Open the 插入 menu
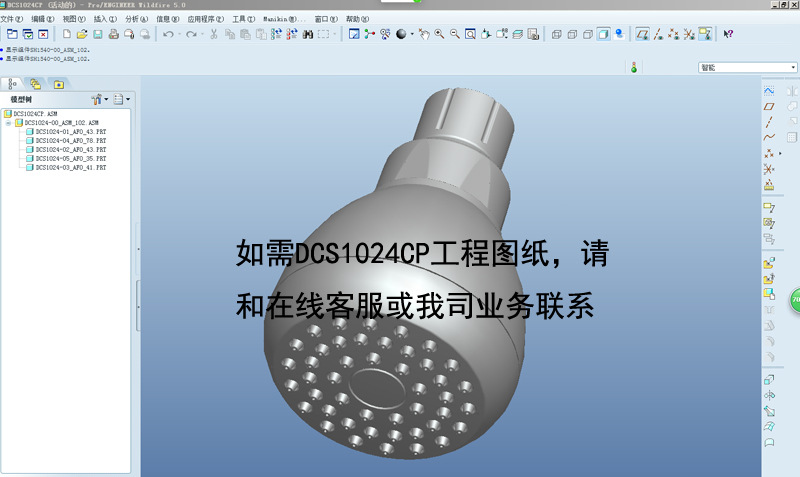The image size is (800, 477). coord(105,19)
